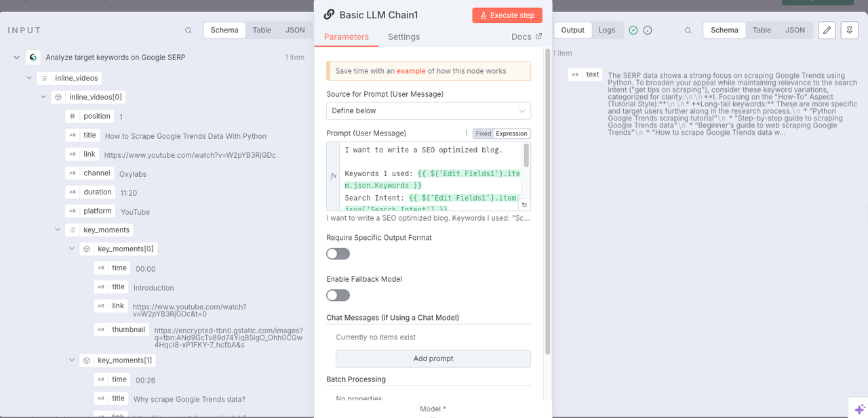Image resolution: width=868 pixels, height=418 pixels.
Task: Click the cube icon of inline_videos[0]
Action: click(58, 97)
